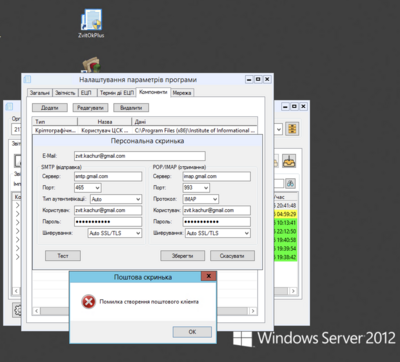Close the Поштова скринька error dialog

(x=209, y=276)
